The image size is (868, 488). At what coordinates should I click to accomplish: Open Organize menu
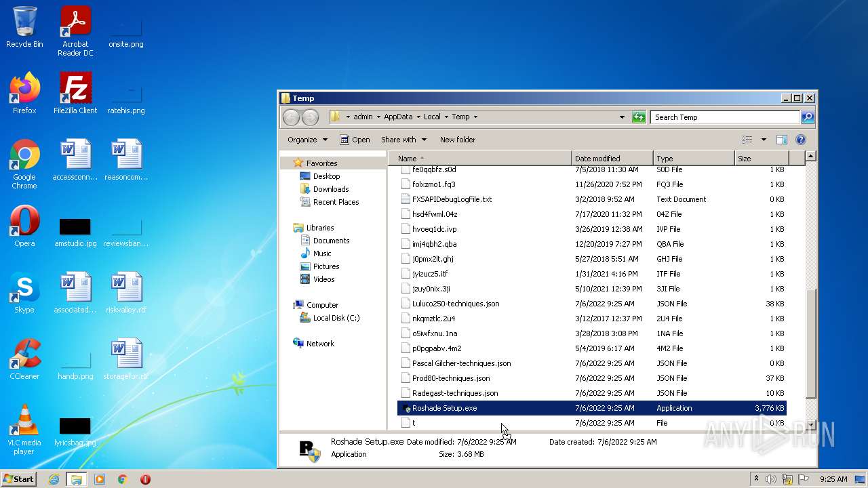(307, 140)
